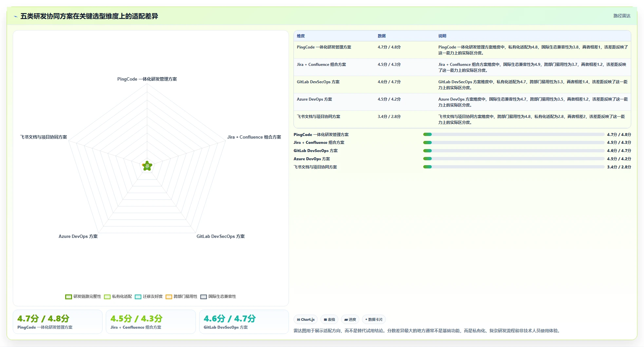The image size is (644, 347).
Task: Click the 进度 tag chip
Action: click(350, 319)
